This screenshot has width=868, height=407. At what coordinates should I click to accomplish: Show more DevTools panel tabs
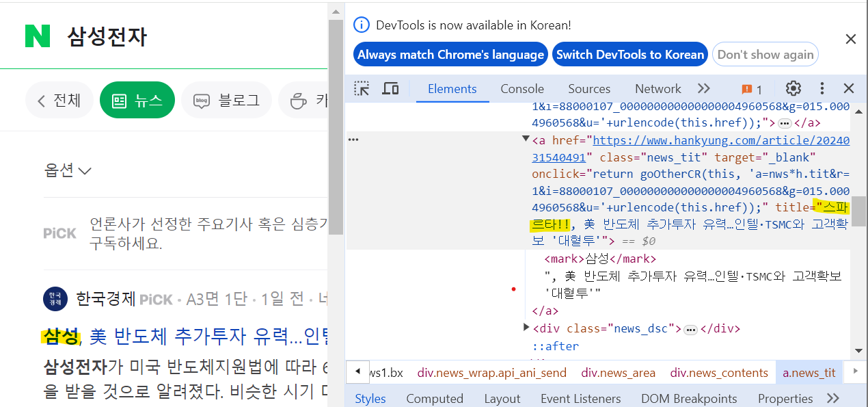pyautogui.click(x=704, y=88)
